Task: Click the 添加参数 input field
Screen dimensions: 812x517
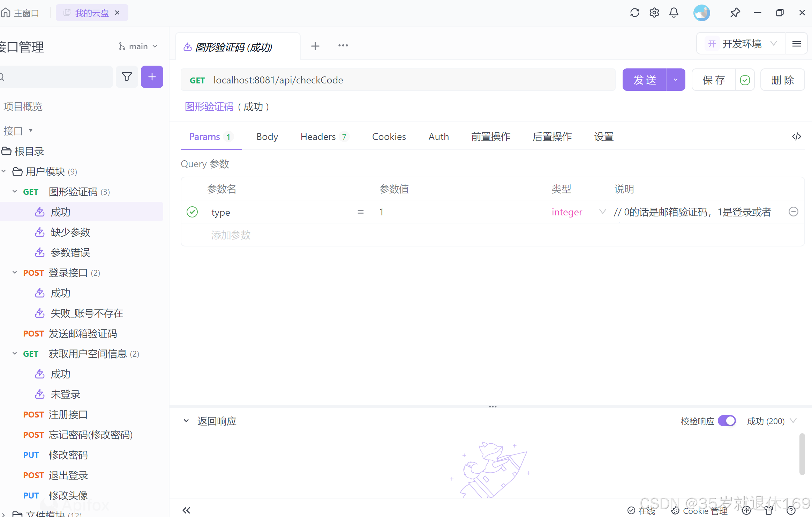Action: [x=231, y=235]
